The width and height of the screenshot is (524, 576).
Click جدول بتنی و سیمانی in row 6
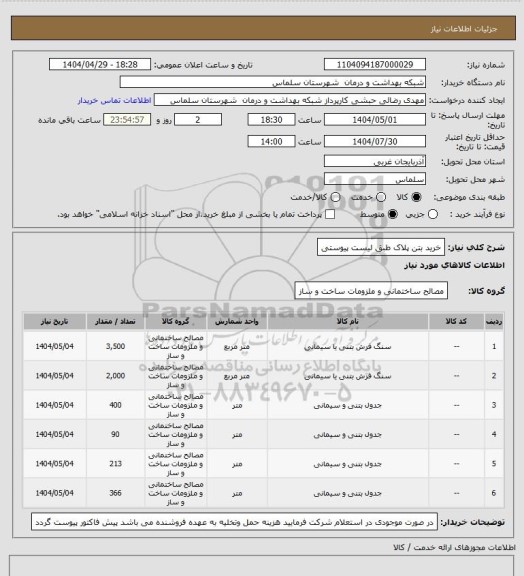click(x=348, y=493)
